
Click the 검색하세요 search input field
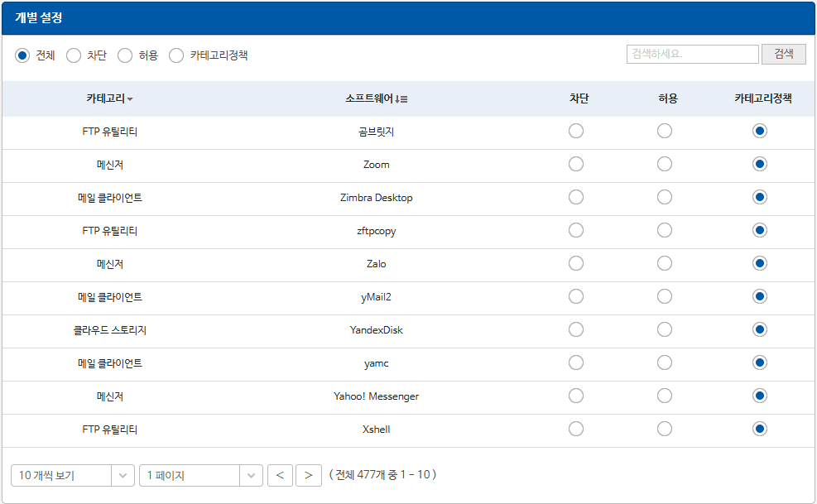(693, 54)
